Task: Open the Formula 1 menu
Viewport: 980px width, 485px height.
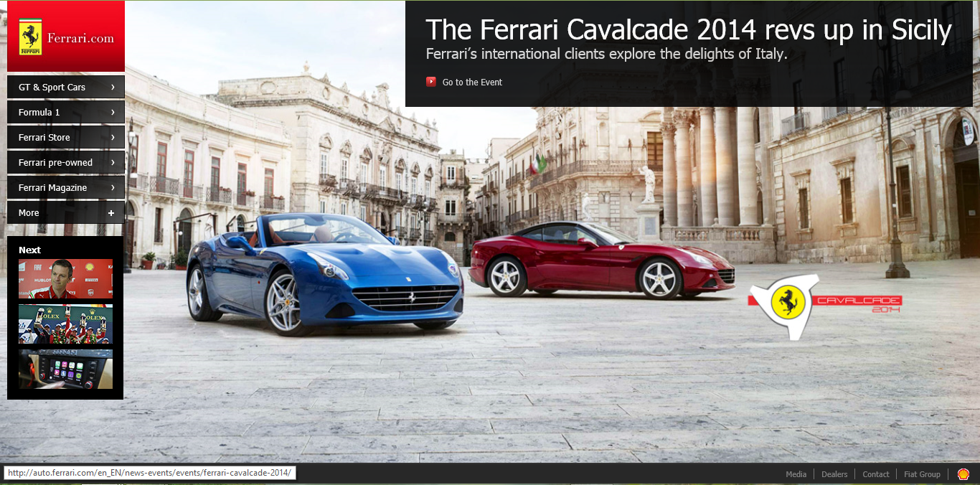Action: tap(66, 112)
